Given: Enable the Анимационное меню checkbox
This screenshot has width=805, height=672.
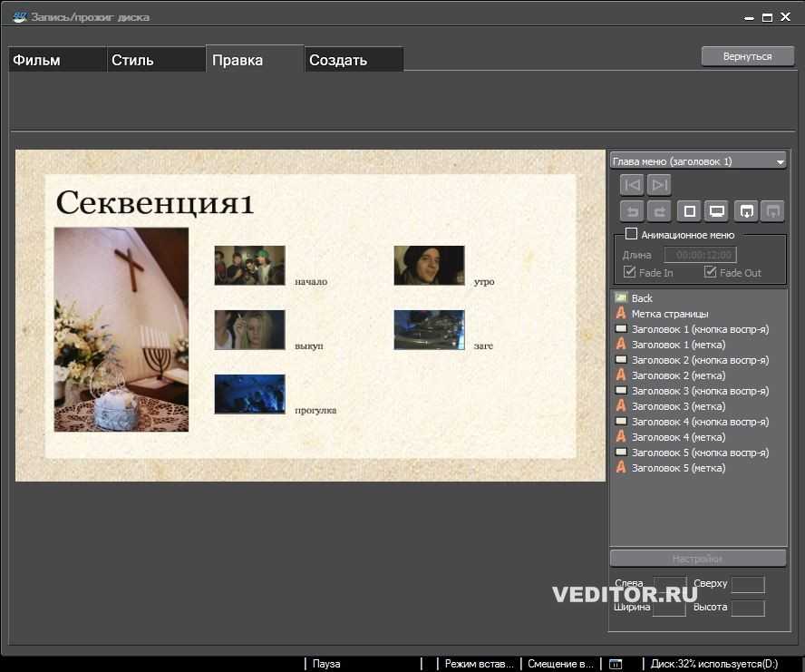Looking at the screenshot, I should [631, 235].
